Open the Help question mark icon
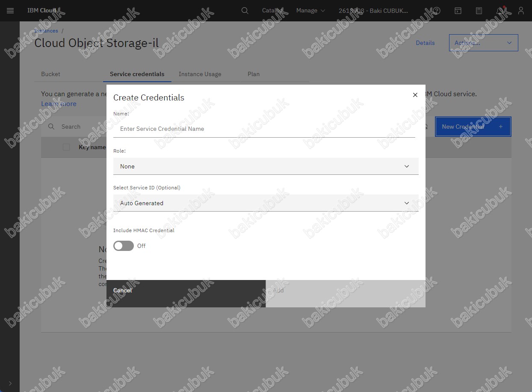The width and height of the screenshot is (532, 392). [x=436, y=11]
